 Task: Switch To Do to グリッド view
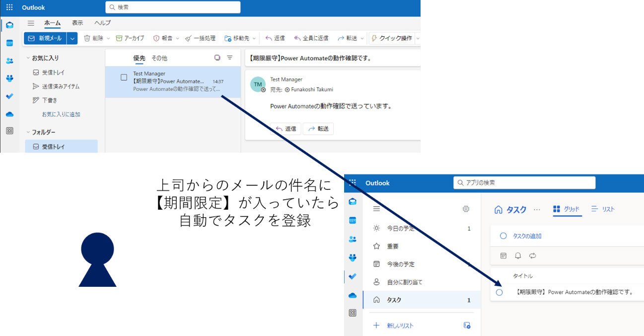(x=567, y=209)
